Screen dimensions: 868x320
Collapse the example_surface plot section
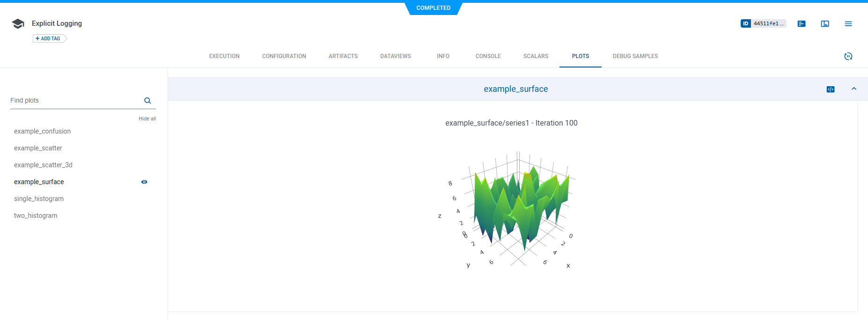pos(853,89)
